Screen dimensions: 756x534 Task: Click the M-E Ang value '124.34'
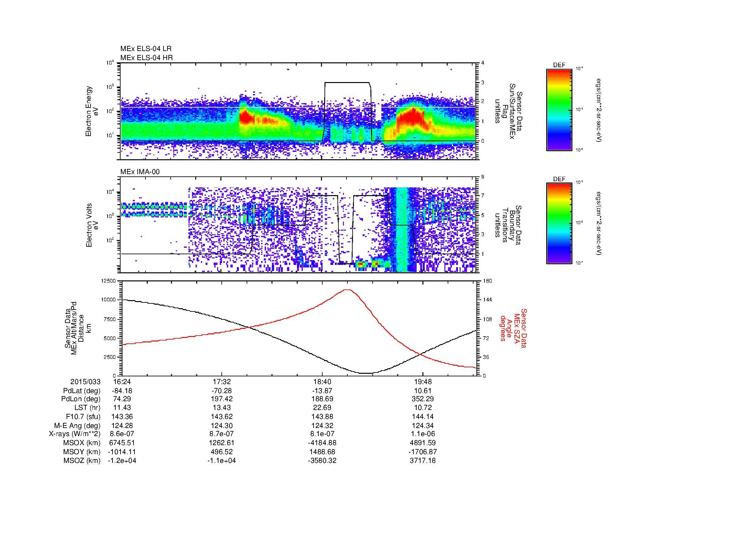coord(422,425)
